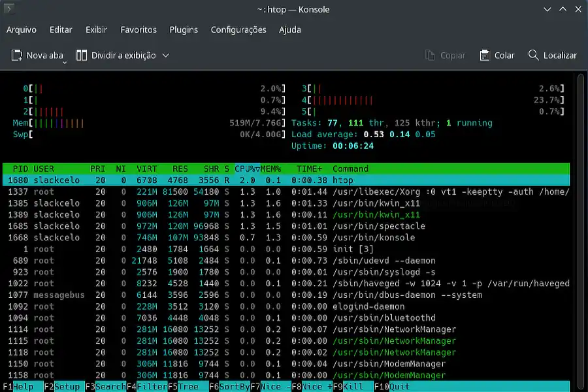
Task: Click the Localizar magnifier icon
Action: point(533,55)
